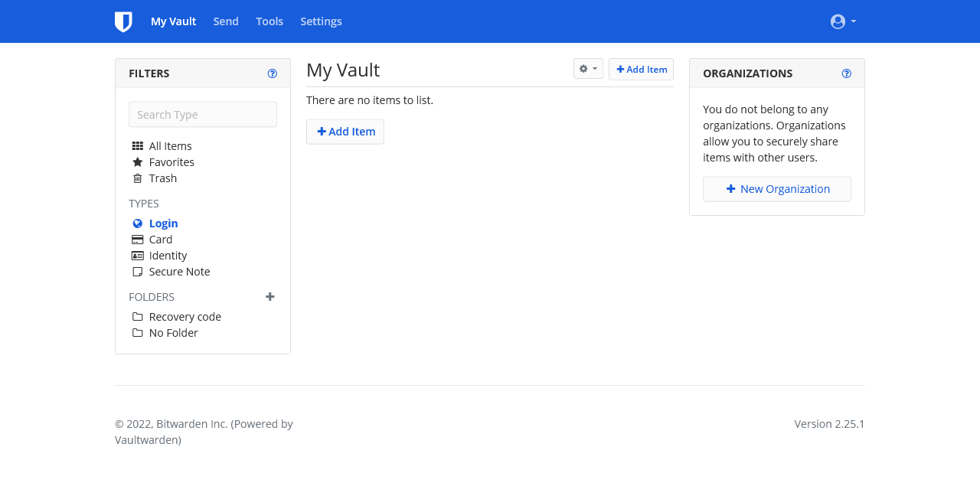Image resolution: width=980 pixels, height=486 pixels.
Task: Open the account profile menu
Action: 843,21
